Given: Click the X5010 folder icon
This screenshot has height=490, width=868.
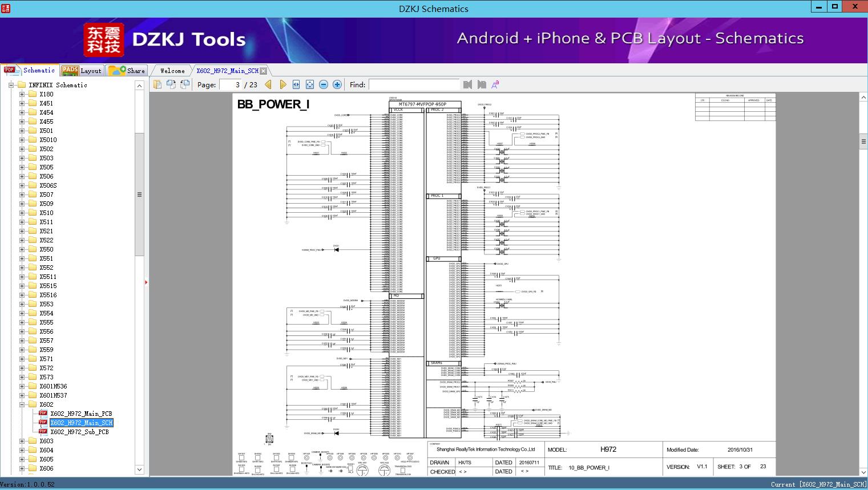Looking at the screenshot, I should [x=33, y=140].
